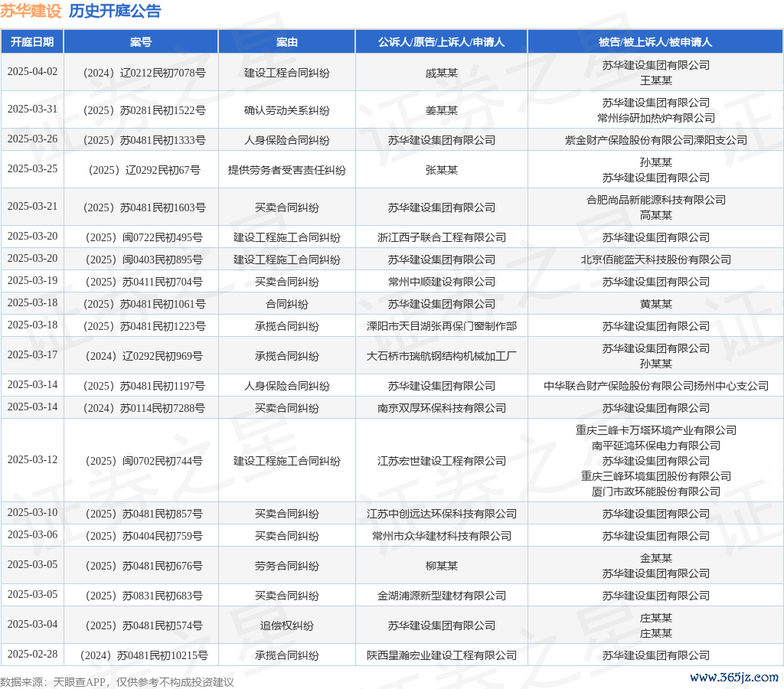Click case number (2025)苏0481民初1197号
The width and height of the screenshot is (784, 689).
(144, 387)
